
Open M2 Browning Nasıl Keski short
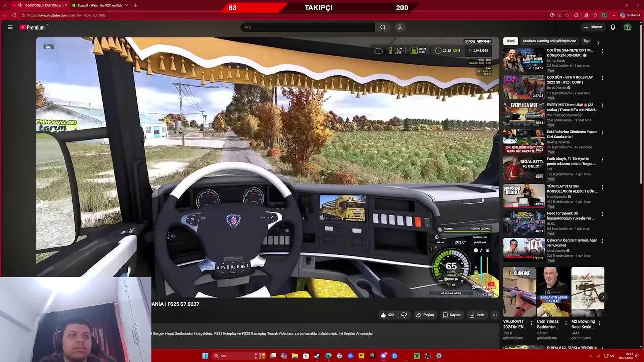[x=587, y=292]
